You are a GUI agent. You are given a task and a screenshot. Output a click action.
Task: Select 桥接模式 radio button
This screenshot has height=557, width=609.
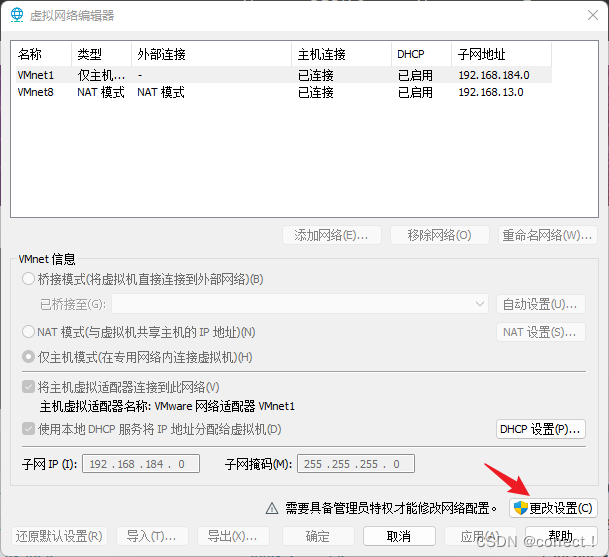(28, 279)
